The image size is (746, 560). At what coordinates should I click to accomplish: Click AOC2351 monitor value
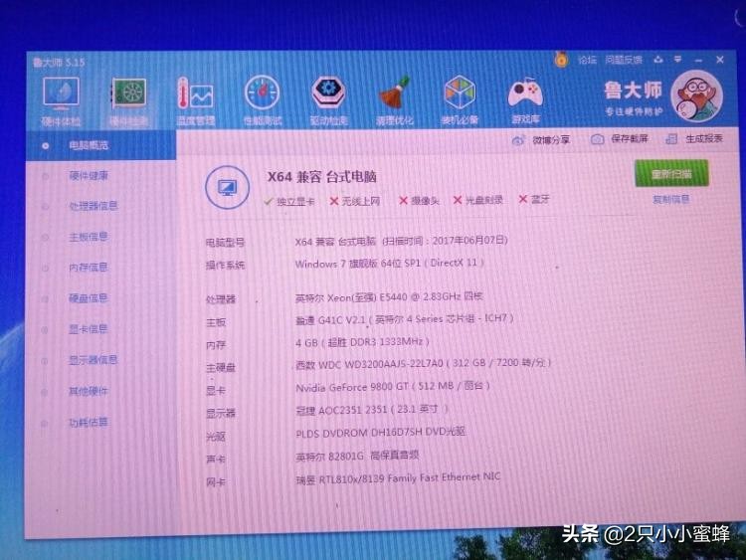pos(372,409)
